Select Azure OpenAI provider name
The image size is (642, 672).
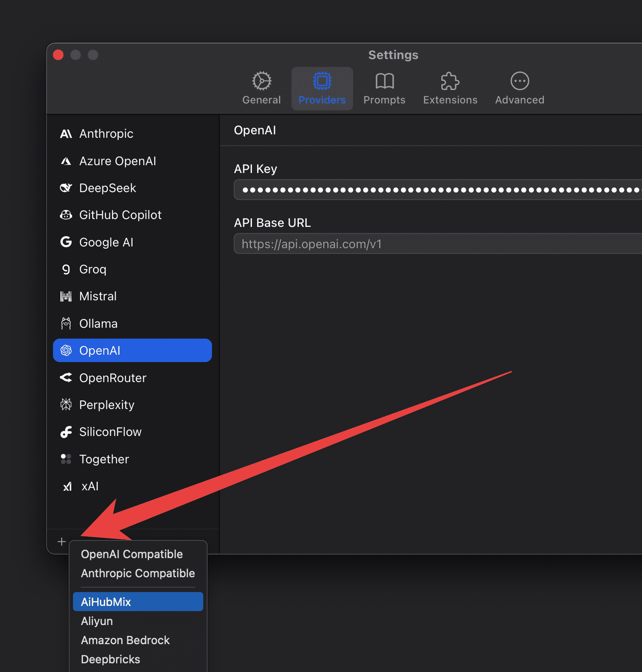tap(118, 161)
